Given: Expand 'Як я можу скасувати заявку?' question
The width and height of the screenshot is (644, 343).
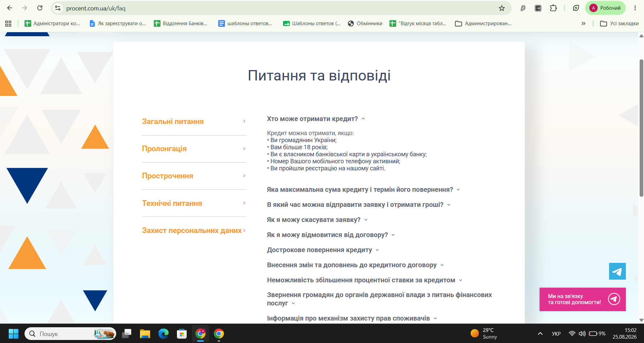Looking at the screenshot, I should click(x=317, y=220).
